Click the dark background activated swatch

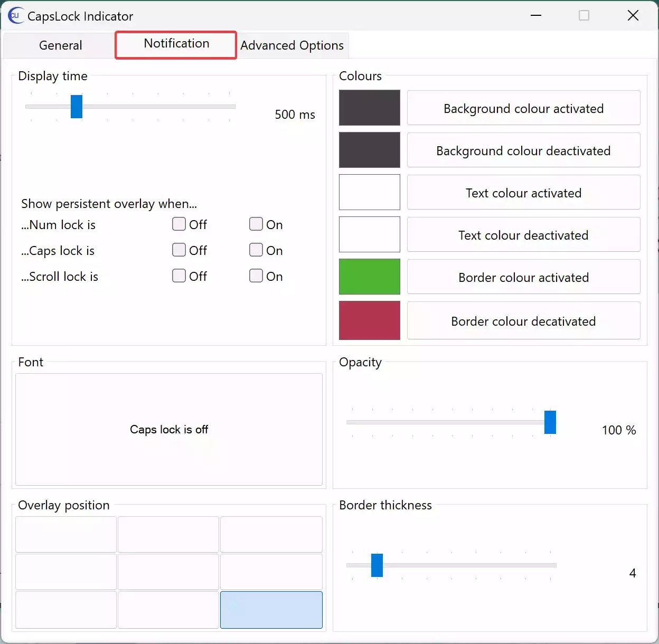369,108
